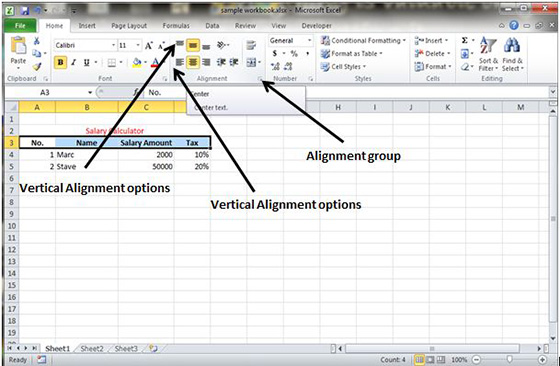Open Font dialog box launcher

coord(165,79)
